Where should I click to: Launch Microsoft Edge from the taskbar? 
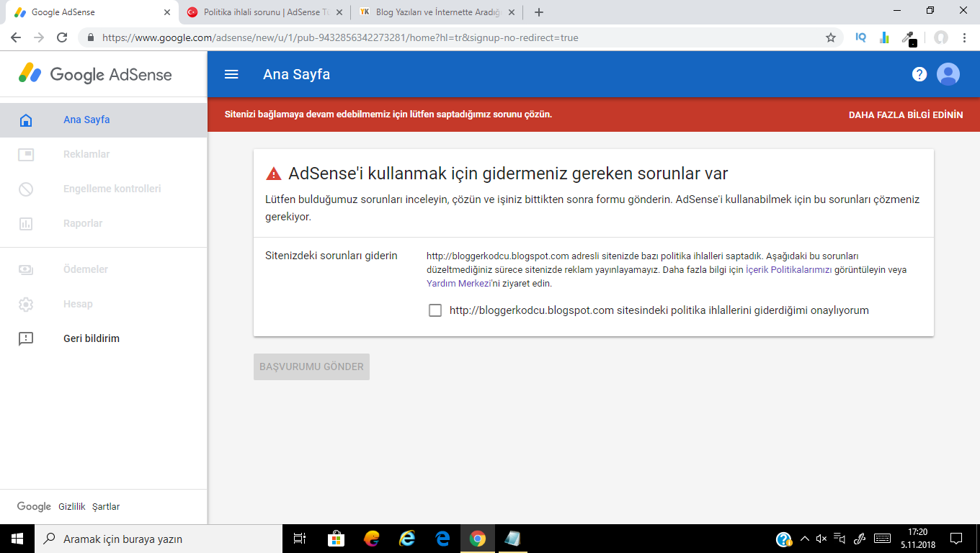point(442,539)
